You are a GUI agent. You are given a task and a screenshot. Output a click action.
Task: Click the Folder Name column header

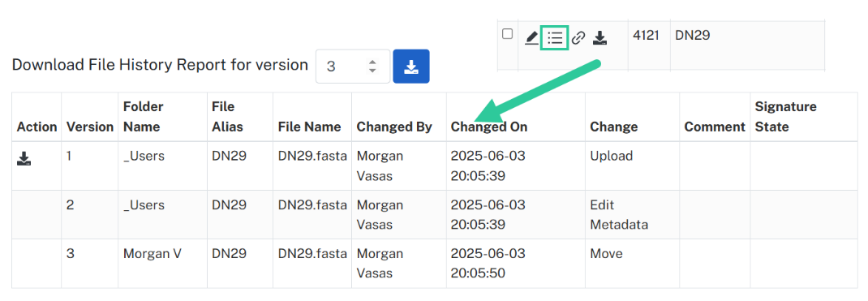[144, 116]
